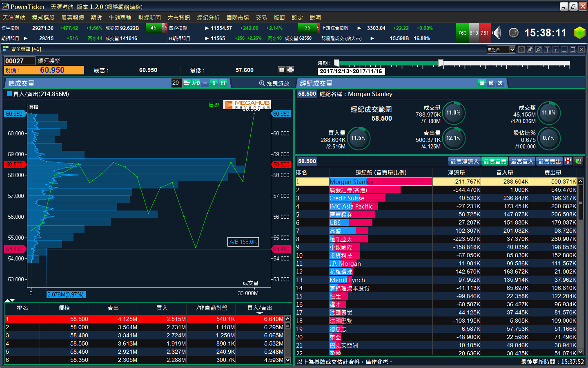Click the filled pin icon in panel header
The width and height of the screenshot is (588, 368).
[x=530, y=49]
